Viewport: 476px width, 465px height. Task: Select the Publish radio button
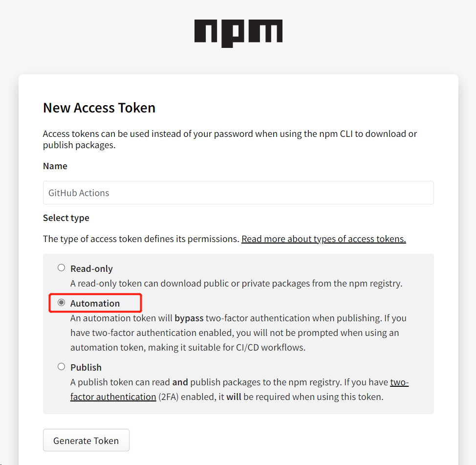tap(61, 367)
